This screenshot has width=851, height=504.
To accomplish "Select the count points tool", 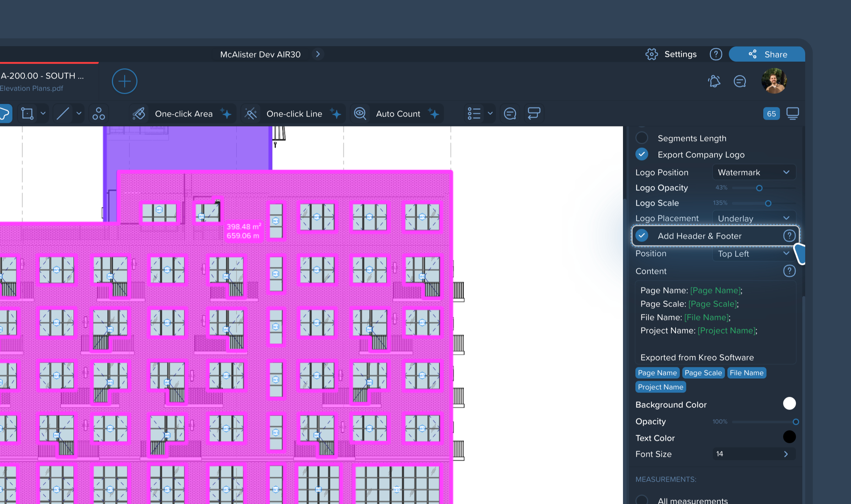I will (98, 114).
